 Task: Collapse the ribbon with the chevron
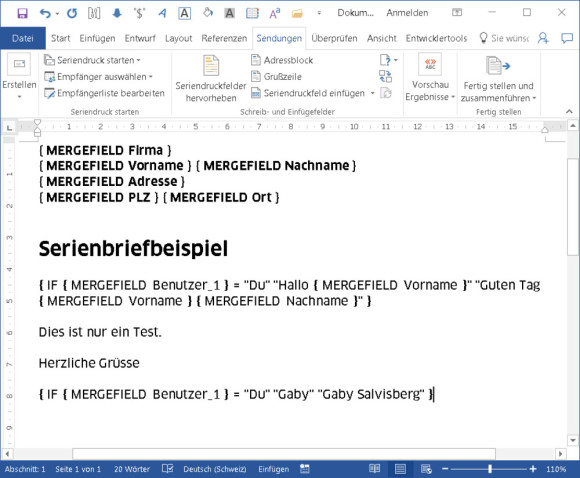point(569,111)
